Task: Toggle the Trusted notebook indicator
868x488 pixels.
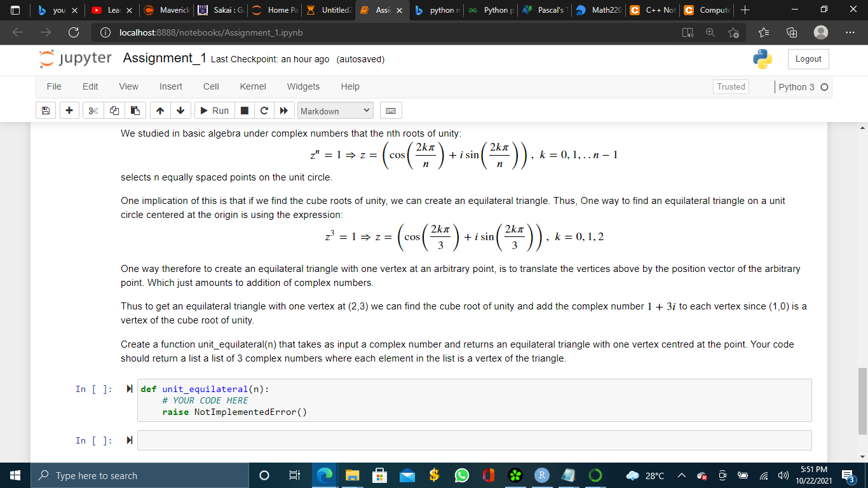Action: click(x=731, y=86)
